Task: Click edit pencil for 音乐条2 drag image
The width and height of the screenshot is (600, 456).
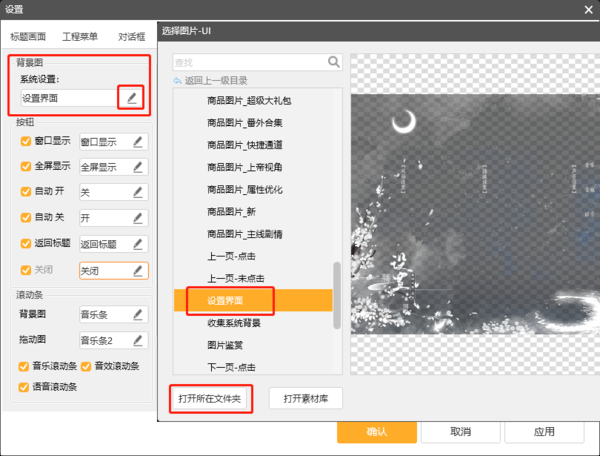Action: pos(138,340)
